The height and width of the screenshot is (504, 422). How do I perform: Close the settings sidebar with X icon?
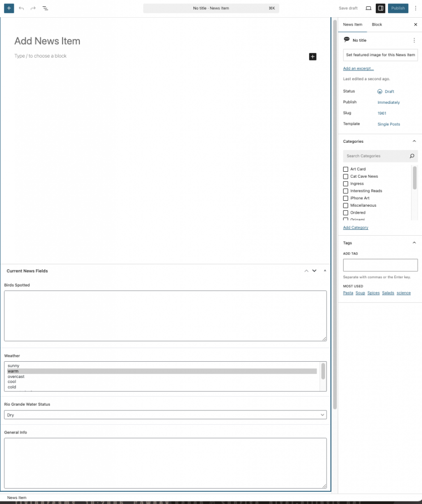(x=415, y=25)
